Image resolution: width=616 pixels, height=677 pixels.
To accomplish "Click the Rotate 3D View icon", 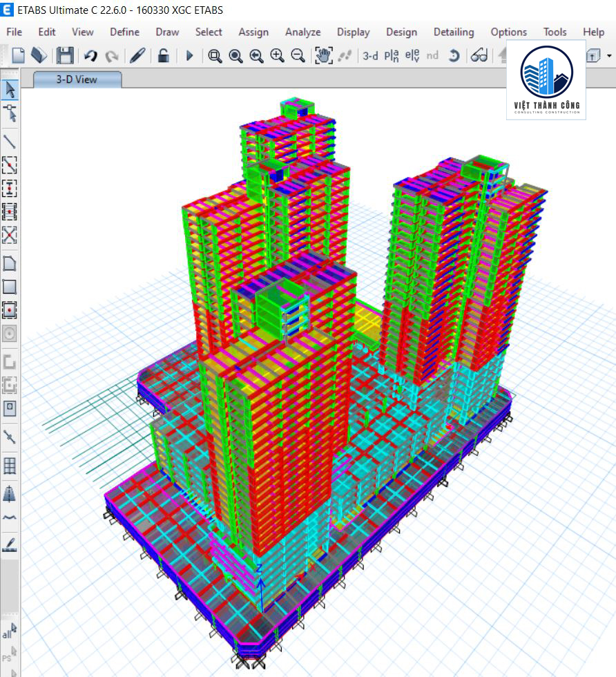I will coord(454,56).
